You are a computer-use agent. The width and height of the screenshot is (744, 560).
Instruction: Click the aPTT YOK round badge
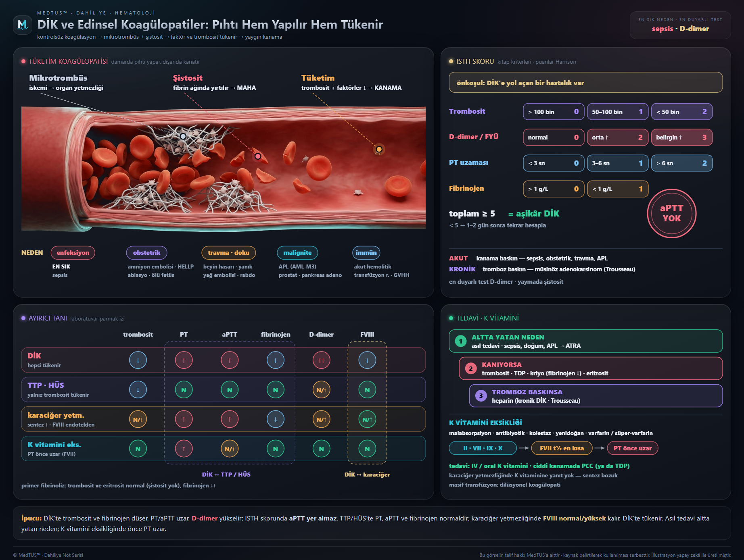tap(671, 213)
